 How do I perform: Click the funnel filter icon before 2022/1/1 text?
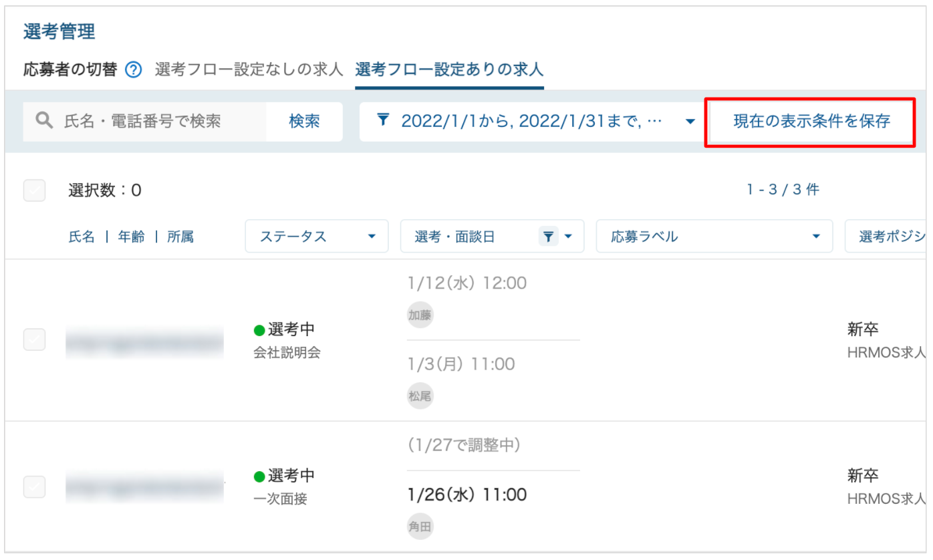pos(383,121)
